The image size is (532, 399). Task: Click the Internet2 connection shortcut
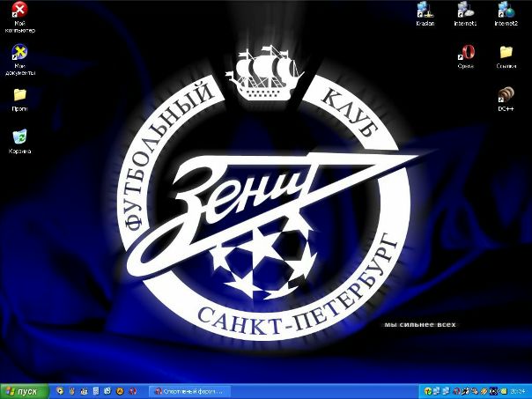pos(506,11)
